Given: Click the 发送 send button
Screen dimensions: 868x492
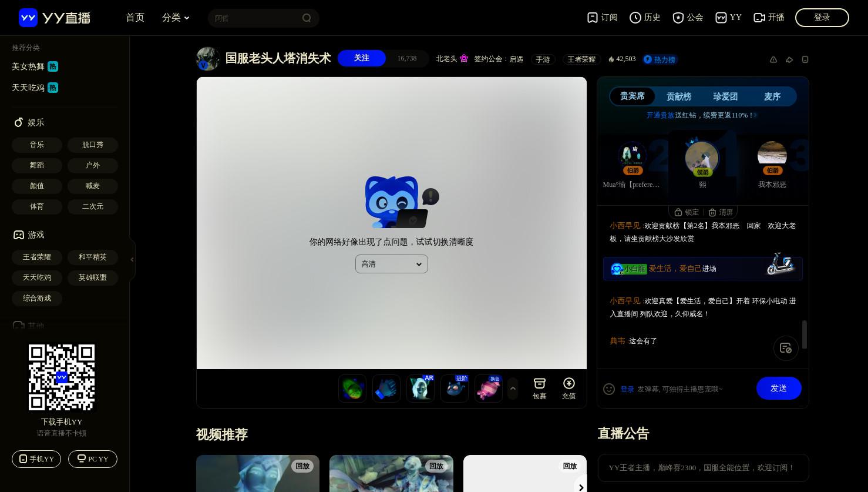Looking at the screenshot, I should click(x=779, y=388).
